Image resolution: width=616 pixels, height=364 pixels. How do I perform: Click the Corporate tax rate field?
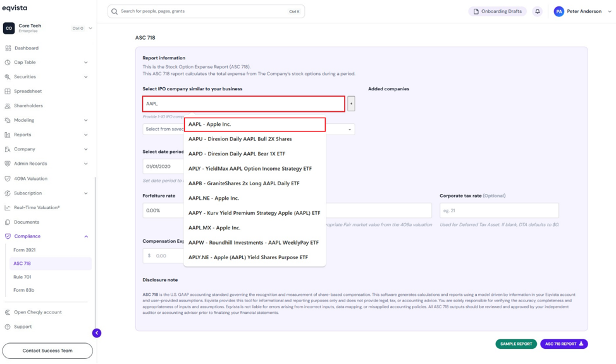pos(499,210)
